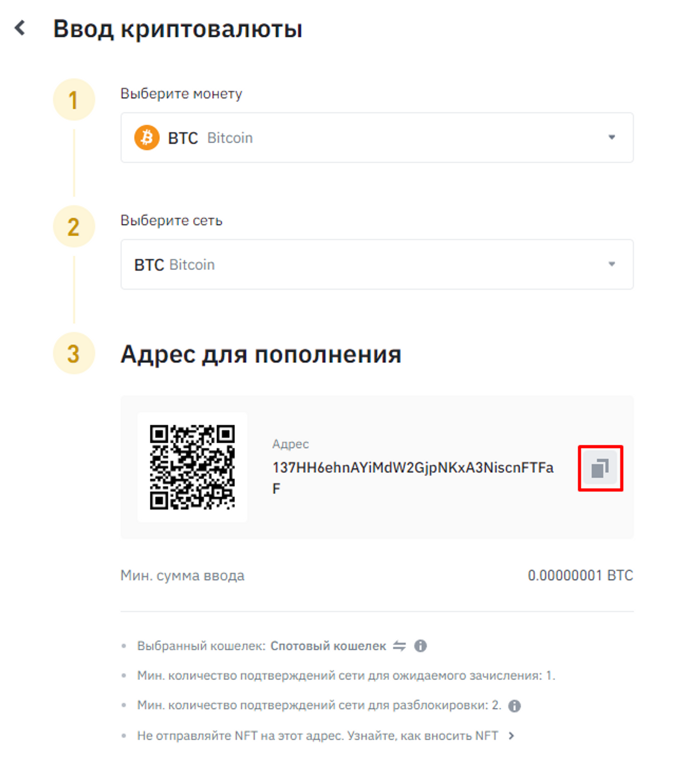Screen dimensions: 695x784
Task: Click the arrow in the coin selector
Action: [x=612, y=137]
